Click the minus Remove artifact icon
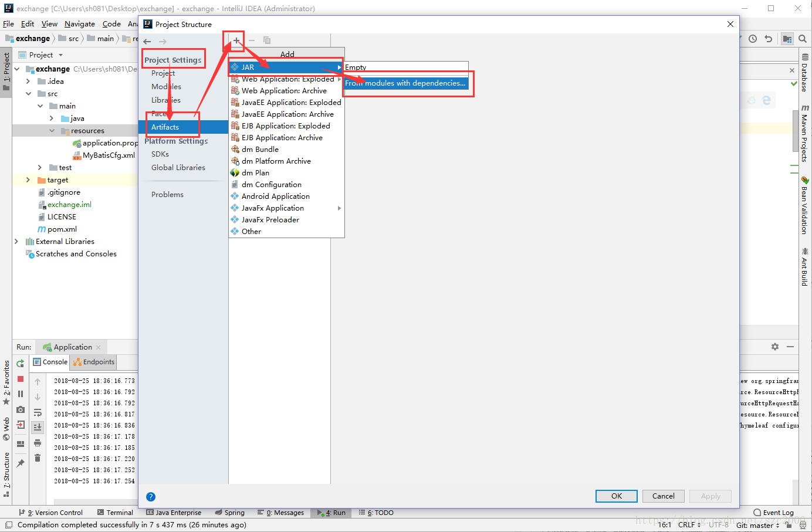This screenshot has width=812, height=532. (252, 40)
